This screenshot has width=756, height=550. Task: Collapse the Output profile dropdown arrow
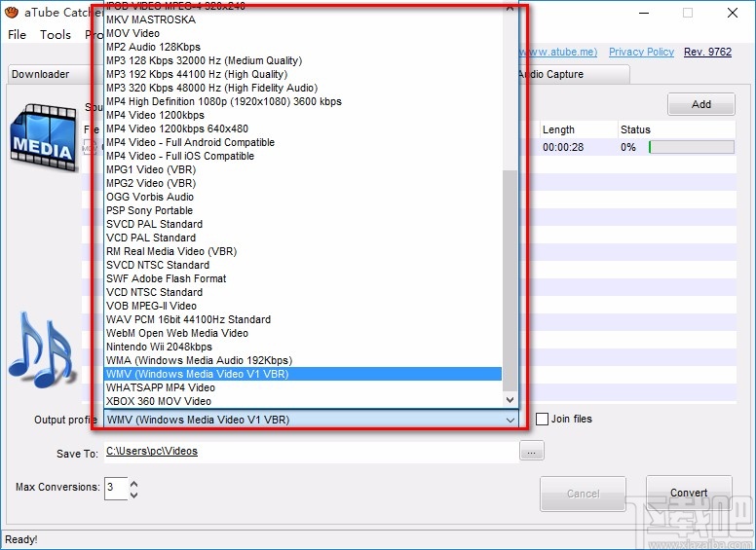tap(510, 420)
